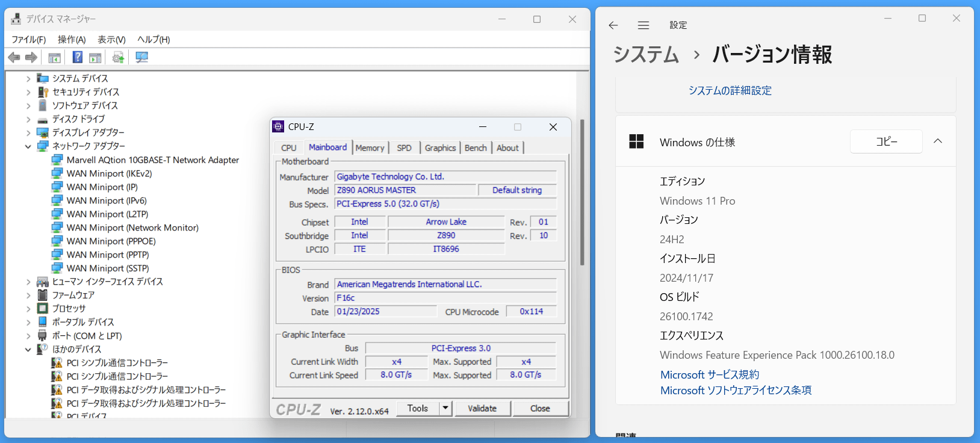Click the show/hide console tree toolbar icon

[54, 57]
